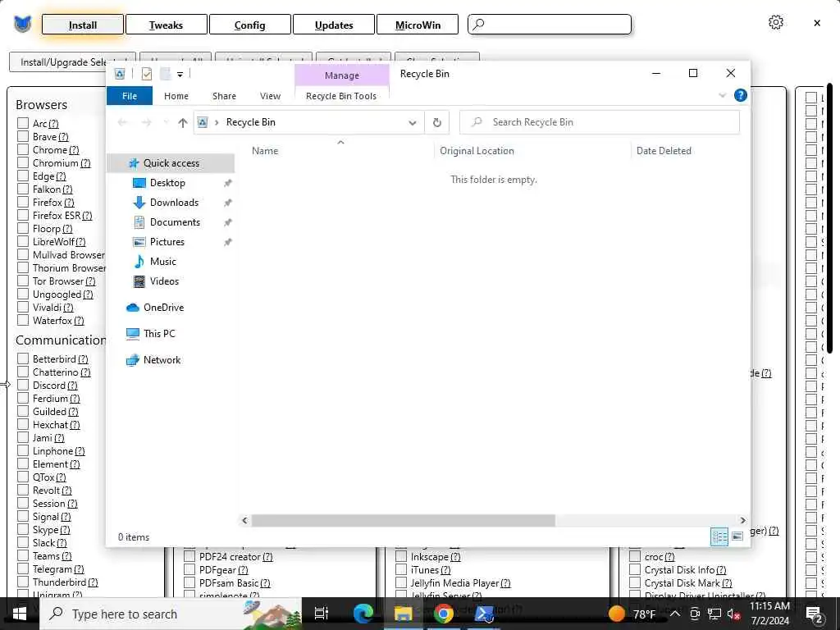Click the WinUtil vertical scrollbar thumb
The image size is (840, 630).
(830, 217)
